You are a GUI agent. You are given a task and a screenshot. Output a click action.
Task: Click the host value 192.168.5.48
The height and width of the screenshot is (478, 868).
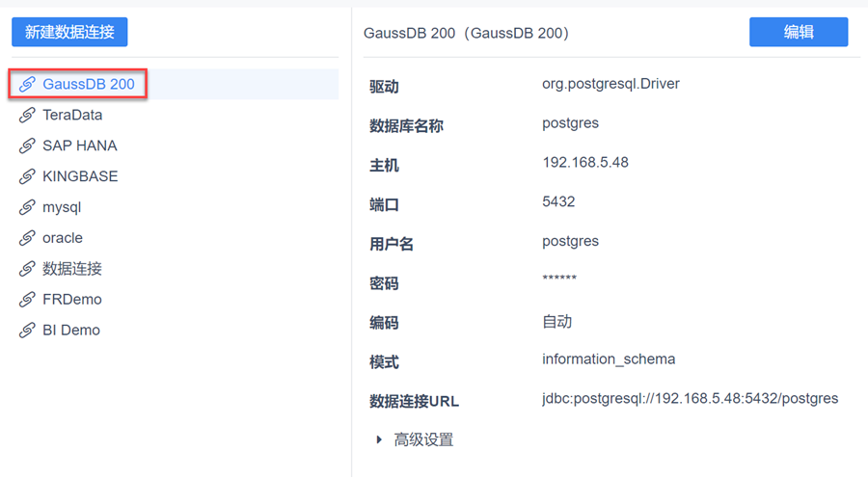(585, 163)
